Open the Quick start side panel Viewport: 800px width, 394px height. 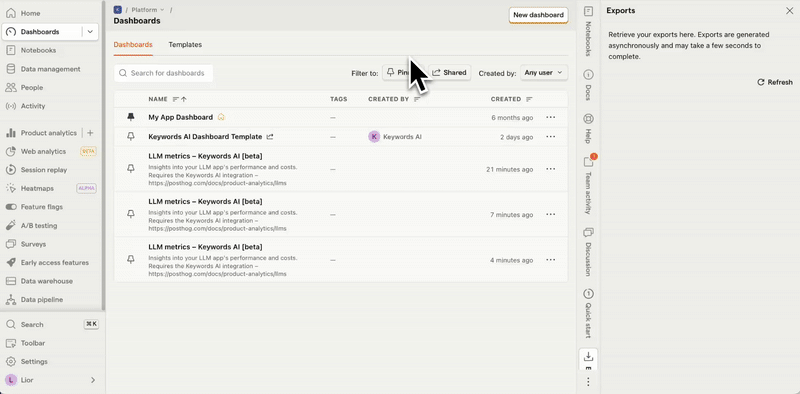(x=588, y=313)
